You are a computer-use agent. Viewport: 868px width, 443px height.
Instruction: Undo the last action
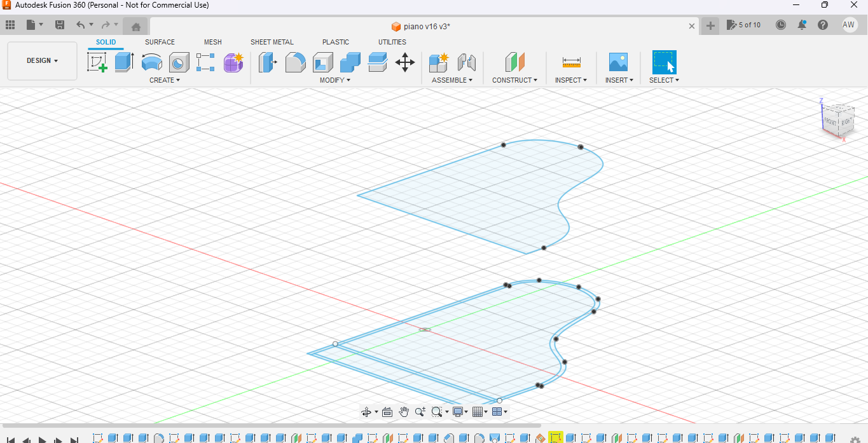point(80,25)
